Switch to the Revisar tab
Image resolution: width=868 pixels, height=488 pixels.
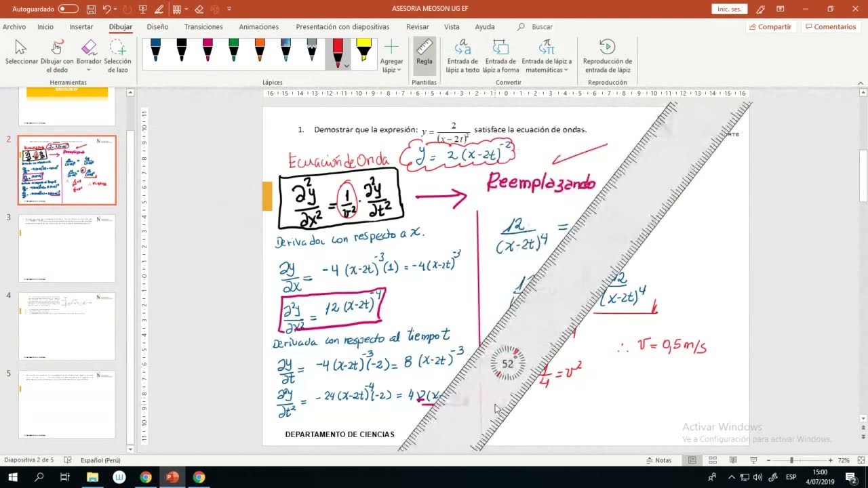(418, 26)
